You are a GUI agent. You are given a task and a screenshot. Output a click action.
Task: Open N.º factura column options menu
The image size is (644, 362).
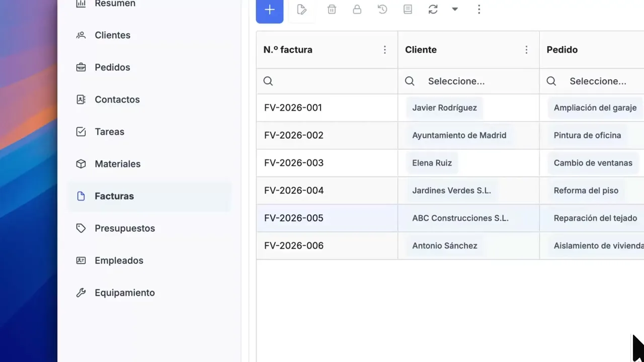pyautogui.click(x=385, y=50)
